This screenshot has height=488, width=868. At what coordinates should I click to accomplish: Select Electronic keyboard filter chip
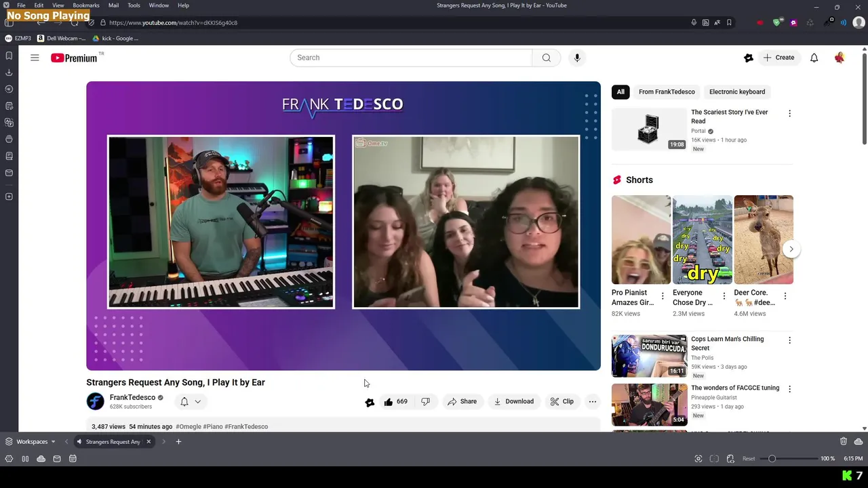tap(737, 92)
